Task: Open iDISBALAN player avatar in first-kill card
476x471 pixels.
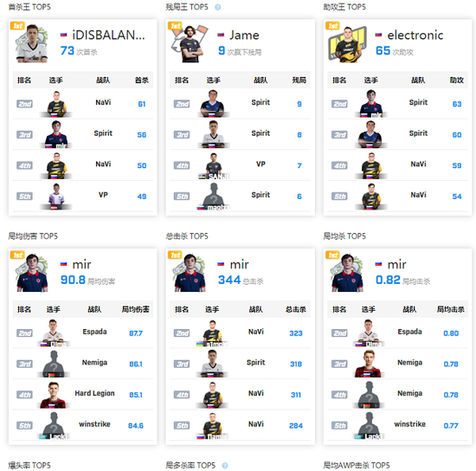Action: pyautogui.click(x=31, y=43)
